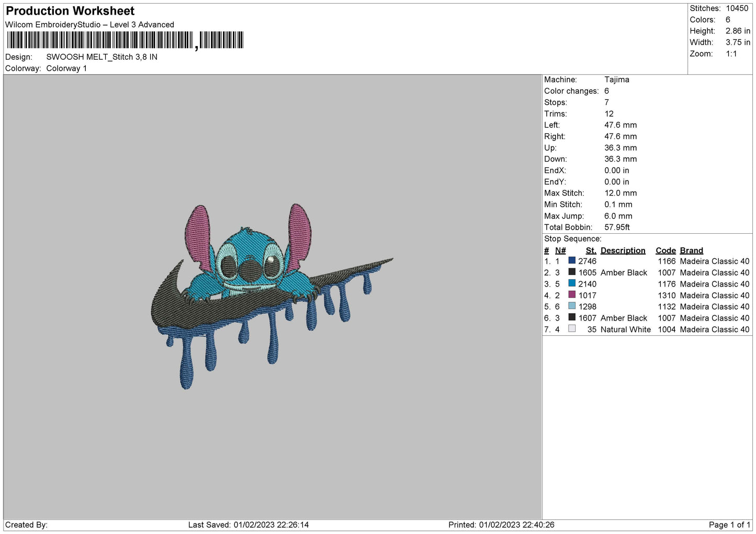Click the dark blue swatch beside 2746
756x534 pixels.
572,260
